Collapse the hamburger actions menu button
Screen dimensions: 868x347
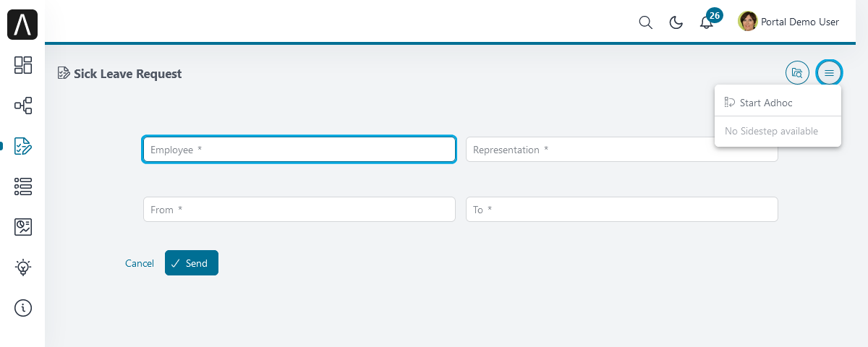[x=829, y=72]
